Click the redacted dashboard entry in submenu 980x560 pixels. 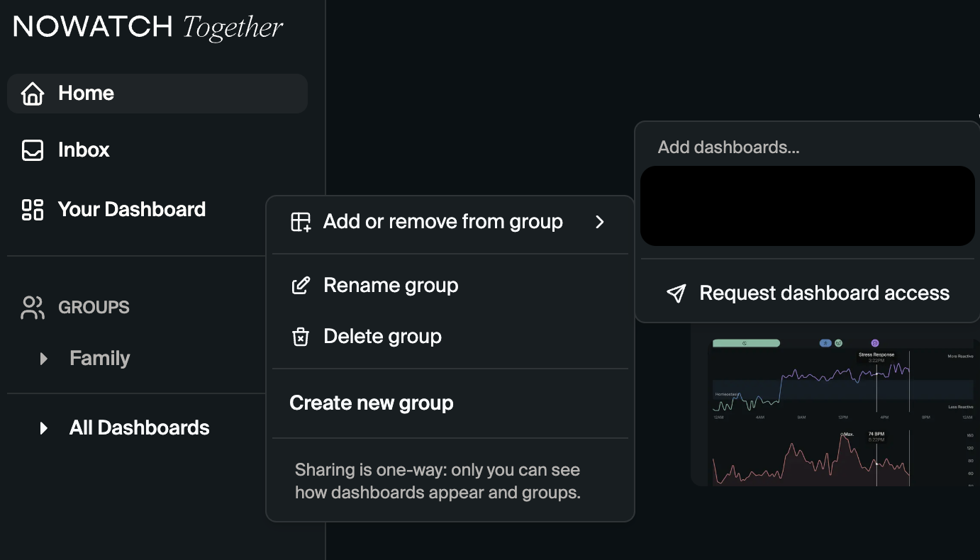coord(807,206)
